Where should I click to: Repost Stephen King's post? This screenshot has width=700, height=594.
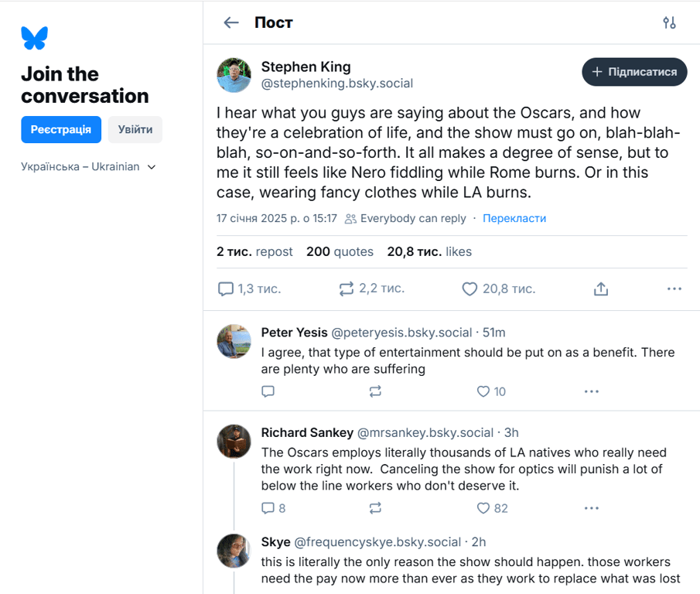pyautogui.click(x=346, y=288)
